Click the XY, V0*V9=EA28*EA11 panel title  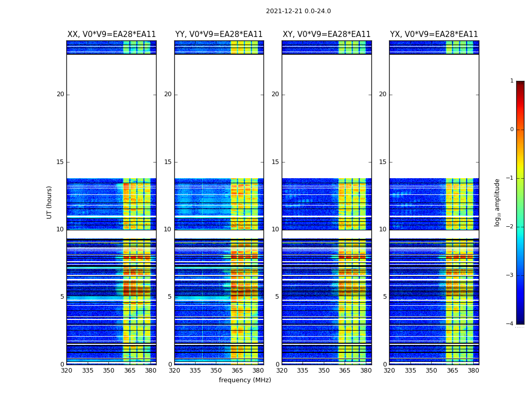pos(327,34)
